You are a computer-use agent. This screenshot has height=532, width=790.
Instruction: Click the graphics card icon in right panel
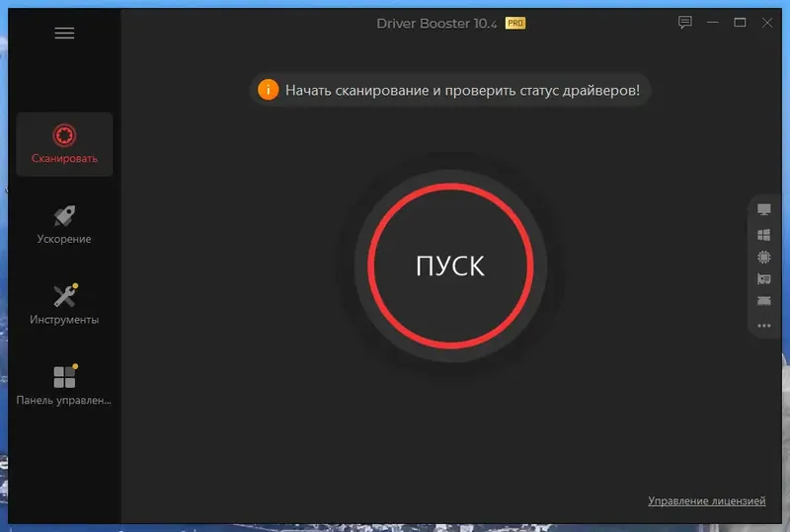[x=763, y=278]
